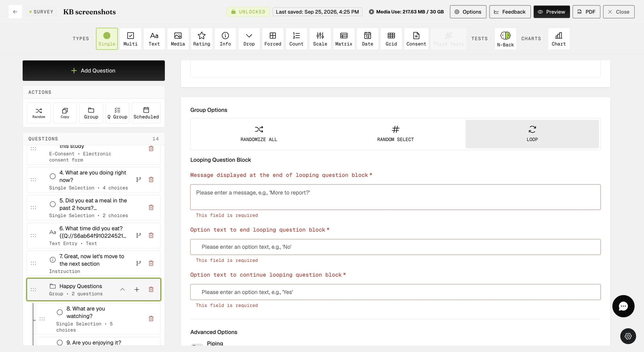Screen dimensions: 644x352
Task: Select question 8 What are you watching
Action: pyautogui.click(x=98, y=319)
